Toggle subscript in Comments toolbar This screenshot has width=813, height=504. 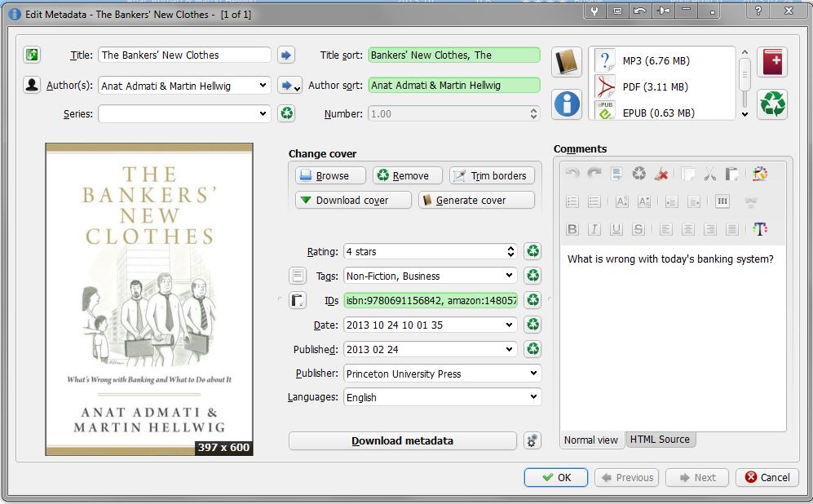click(x=644, y=201)
